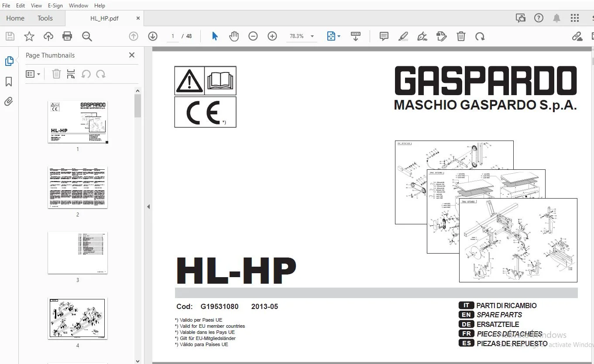Close the Page Thumbnails panel
Viewport: 594px width, 364px height.
(x=132, y=55)
